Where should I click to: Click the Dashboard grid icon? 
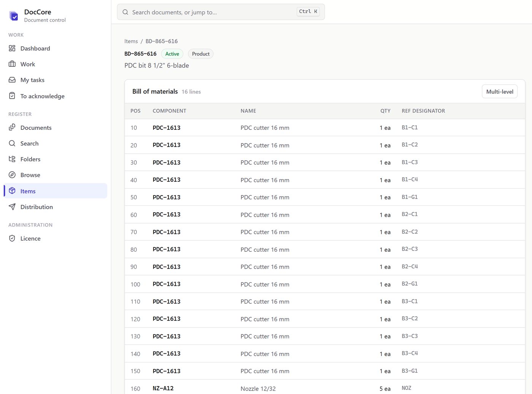pos(12,48)
